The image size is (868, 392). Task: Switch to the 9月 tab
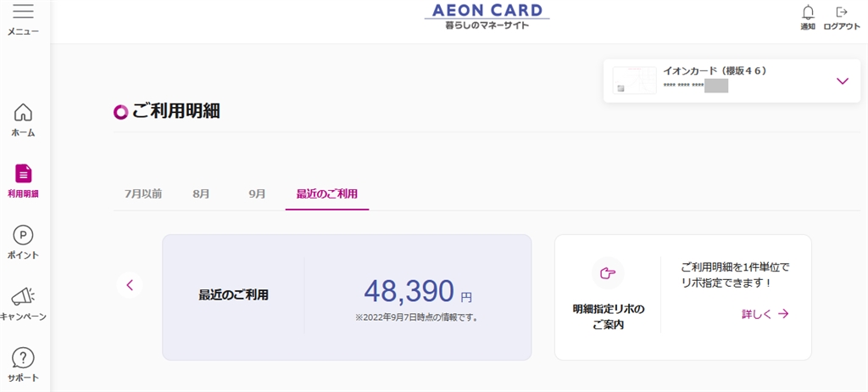tap(257, 193)
